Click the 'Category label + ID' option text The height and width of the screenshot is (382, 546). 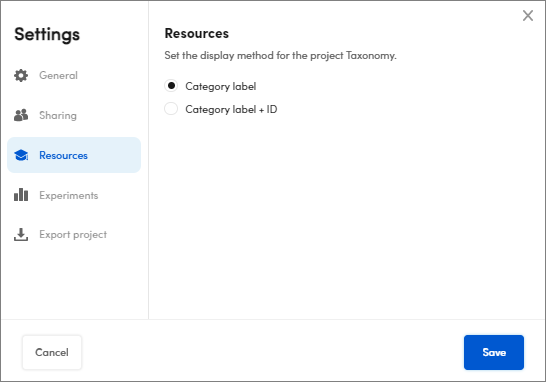click(231, 109)
